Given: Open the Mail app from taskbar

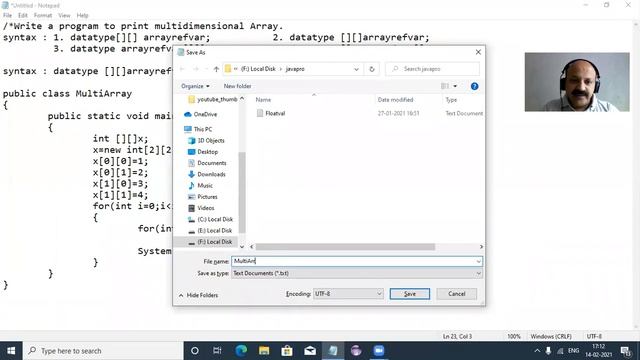Looking at the screenshot, I should tap(310, 351).
